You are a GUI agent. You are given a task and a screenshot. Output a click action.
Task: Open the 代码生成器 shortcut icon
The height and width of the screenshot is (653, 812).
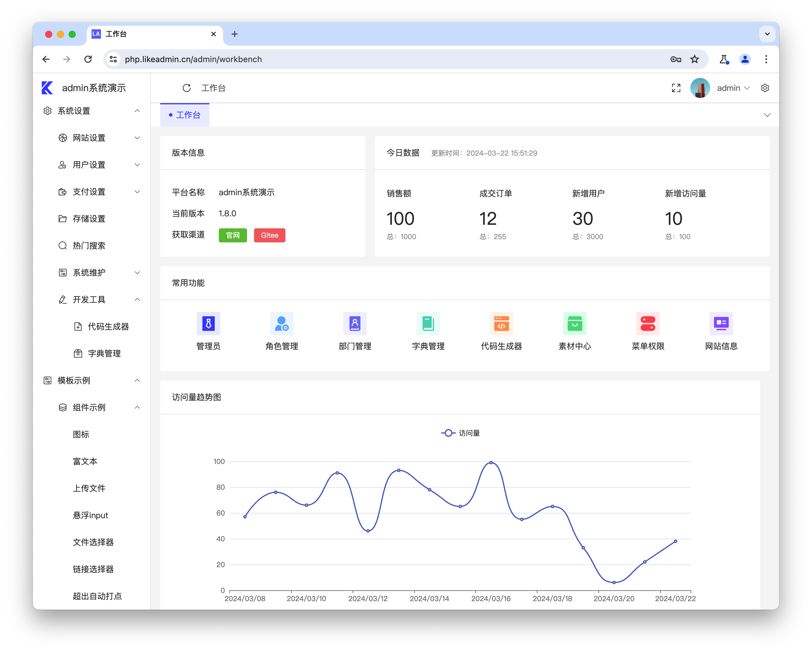pyautogui.click(x=501, y=323)
